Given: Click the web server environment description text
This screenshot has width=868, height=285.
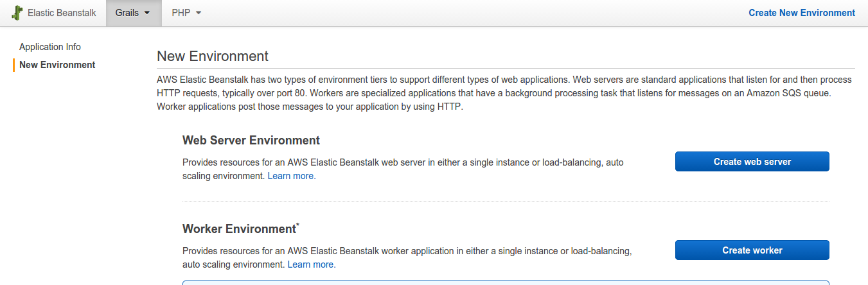Looking at the screenshot, I should pyautogui.click(x=403, y=169).
